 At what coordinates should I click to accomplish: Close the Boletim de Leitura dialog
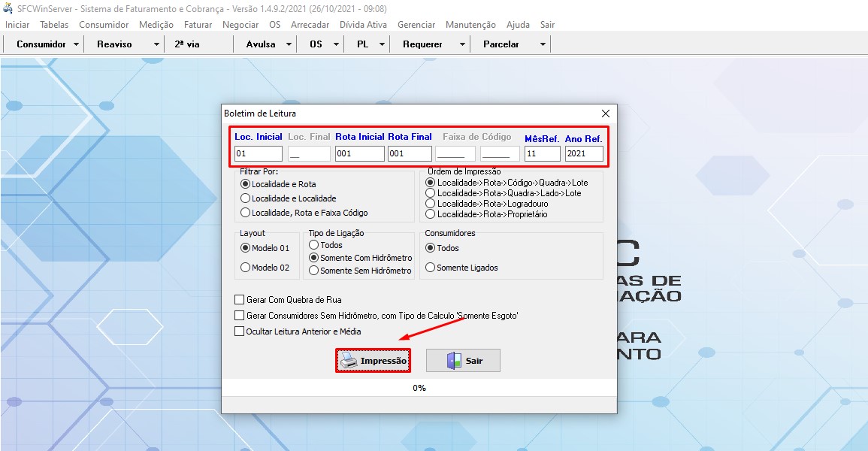pos(606,114)
